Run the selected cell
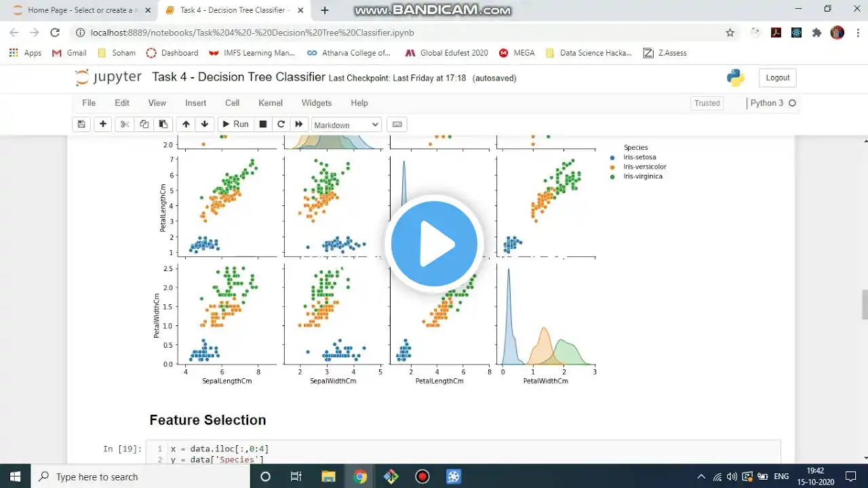 pyautogui.click(x=235, y=124)
